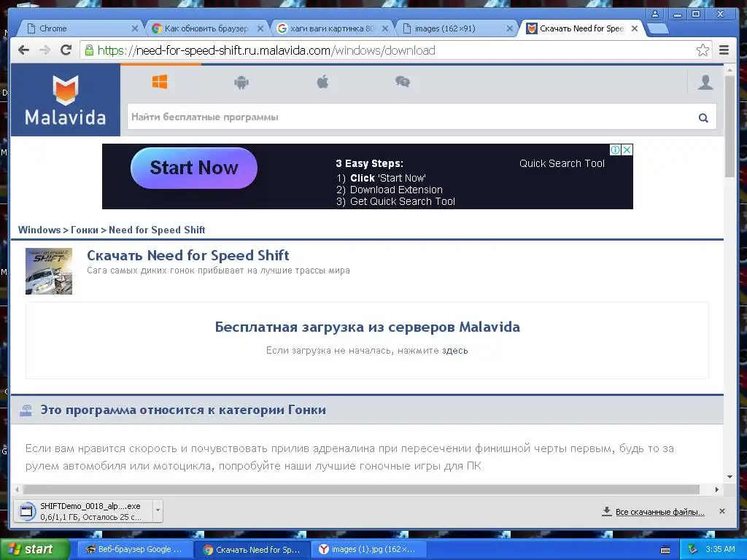The height and width of the screenshot is (560, 747).
Task: Open the Windows breadcrumb link
Action: pyautogui.click(x=39, y=230)
